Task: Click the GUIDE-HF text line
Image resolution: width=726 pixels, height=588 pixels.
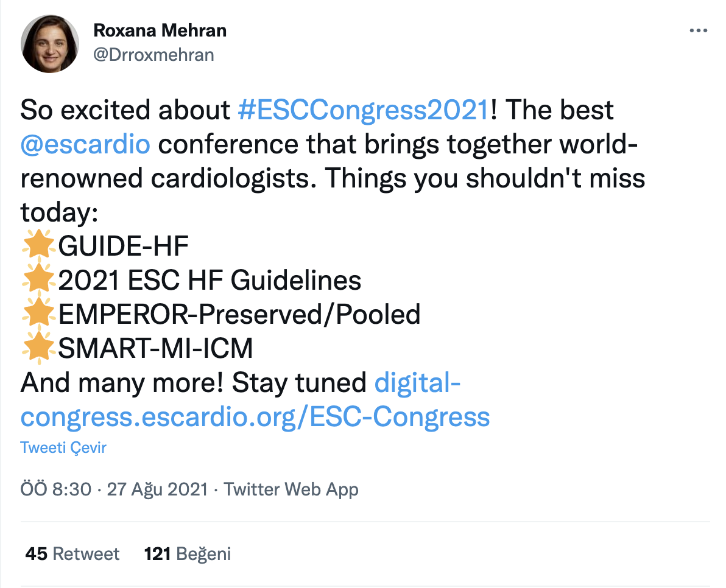Action: [x=124, y=247]
